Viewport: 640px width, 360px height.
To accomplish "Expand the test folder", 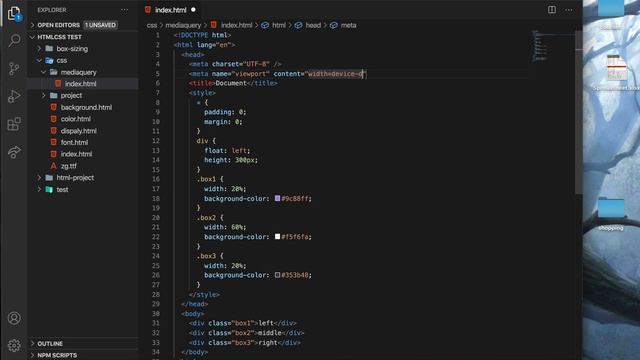I will point(83,189).
